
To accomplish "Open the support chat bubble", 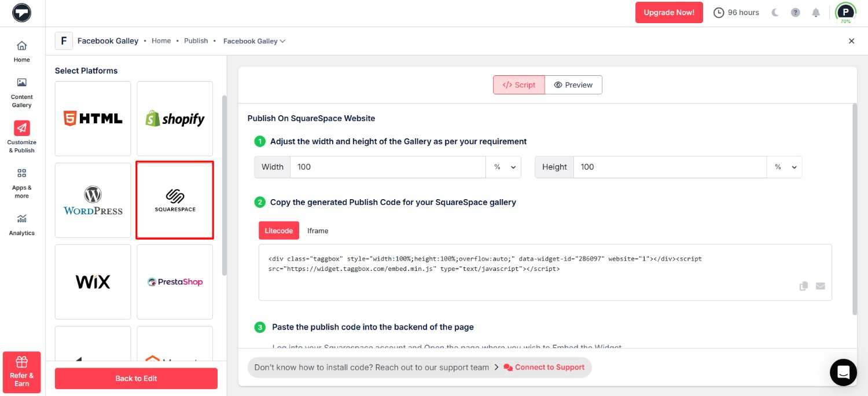I will click(843, 372).
